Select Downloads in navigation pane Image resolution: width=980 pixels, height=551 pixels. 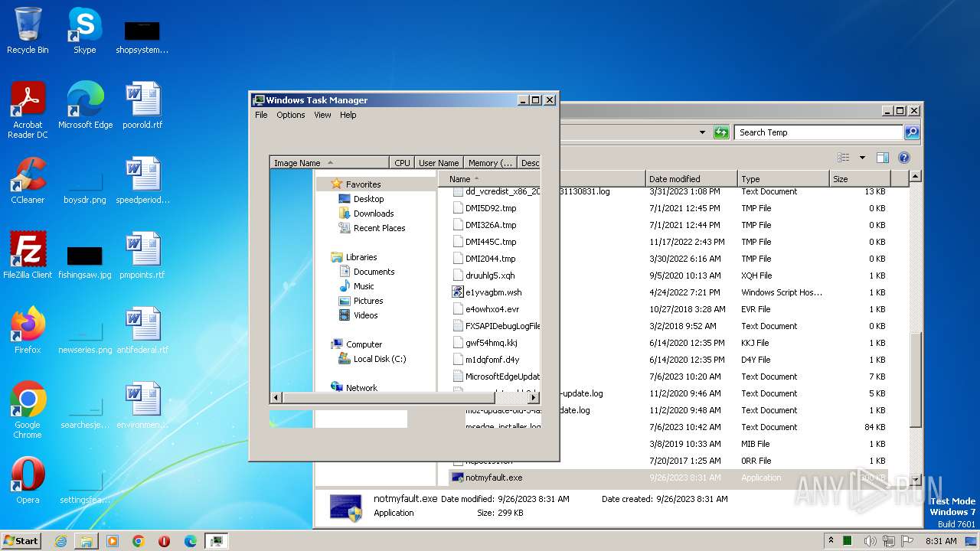[x=374, y=214]
